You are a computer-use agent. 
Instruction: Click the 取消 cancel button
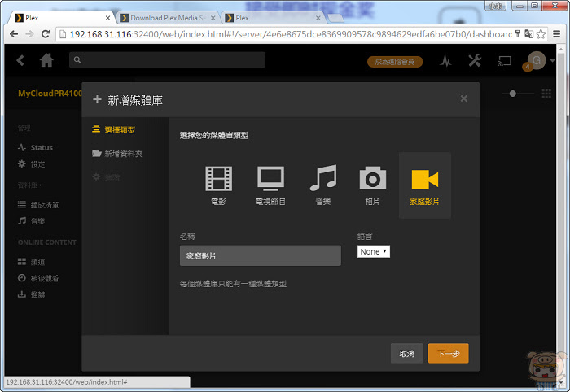pos(407,353)
